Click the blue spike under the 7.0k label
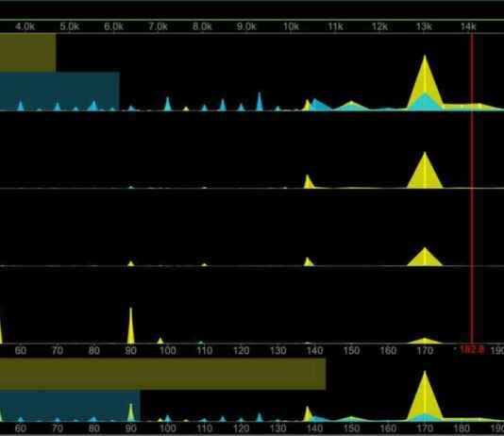This screenshot has height=436, width=504. coord(167,104)
